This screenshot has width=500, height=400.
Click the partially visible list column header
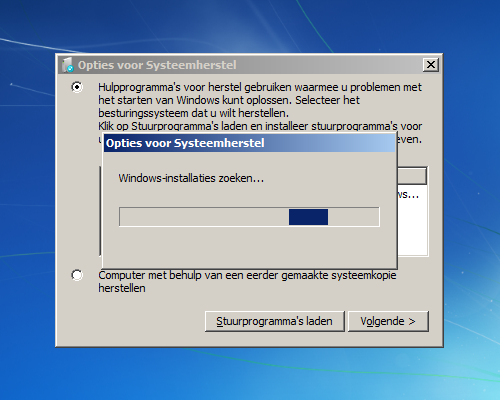(x=412, y=176)
